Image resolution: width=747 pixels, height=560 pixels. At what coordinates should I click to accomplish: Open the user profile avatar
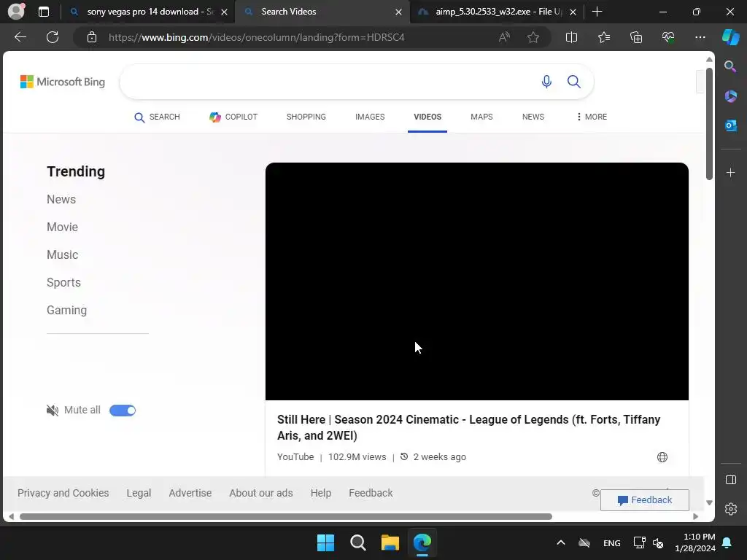16,12
